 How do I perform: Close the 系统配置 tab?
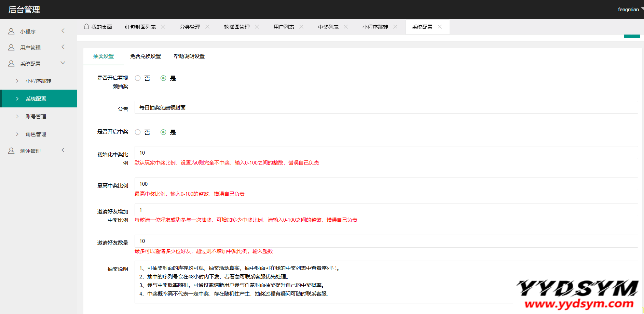pos(440,27)
